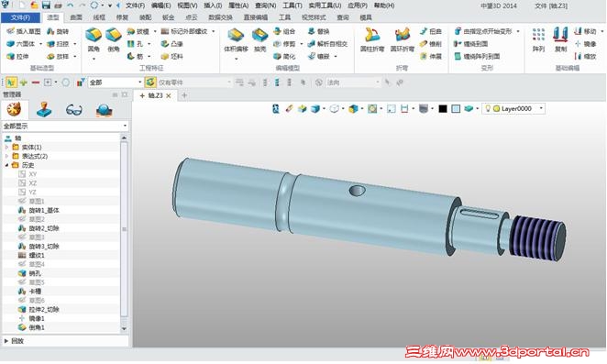607x364 pixels.
Task: Open the 视图(V) menu
Action: (187, 6)
